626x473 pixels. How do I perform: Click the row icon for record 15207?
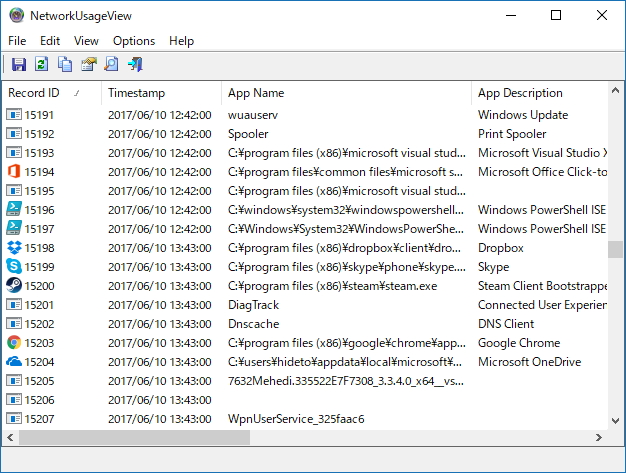14,419
